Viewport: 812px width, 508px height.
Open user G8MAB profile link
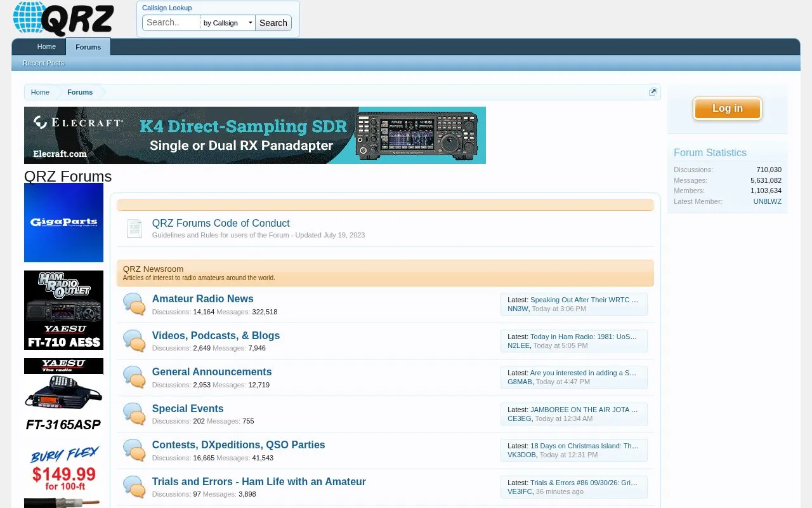pos(520,382)
